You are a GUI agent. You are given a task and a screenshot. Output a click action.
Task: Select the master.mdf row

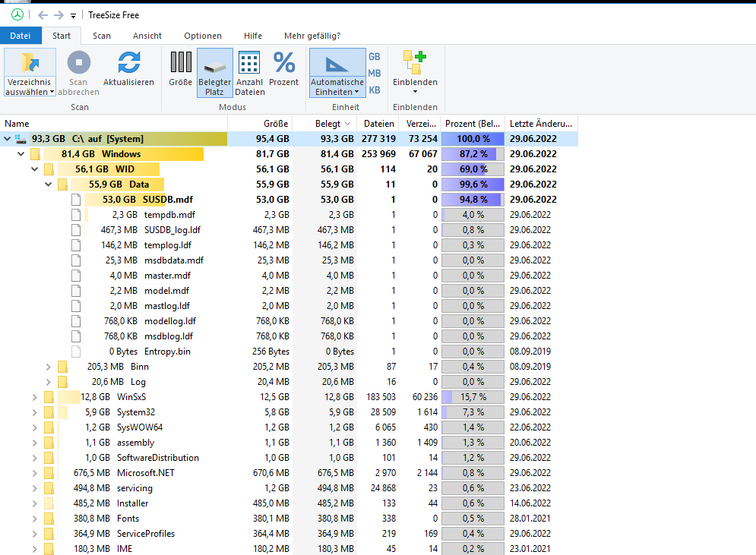(289, 276)
